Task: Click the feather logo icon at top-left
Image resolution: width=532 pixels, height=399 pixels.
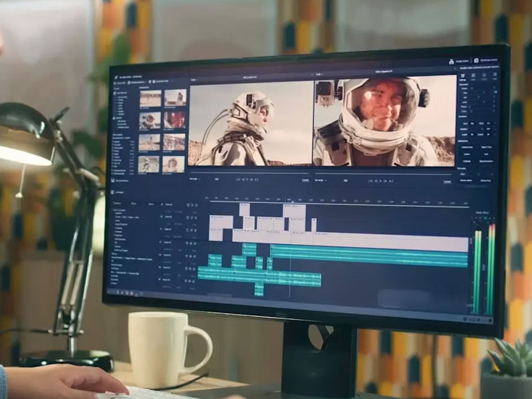Action: point(116,77)
